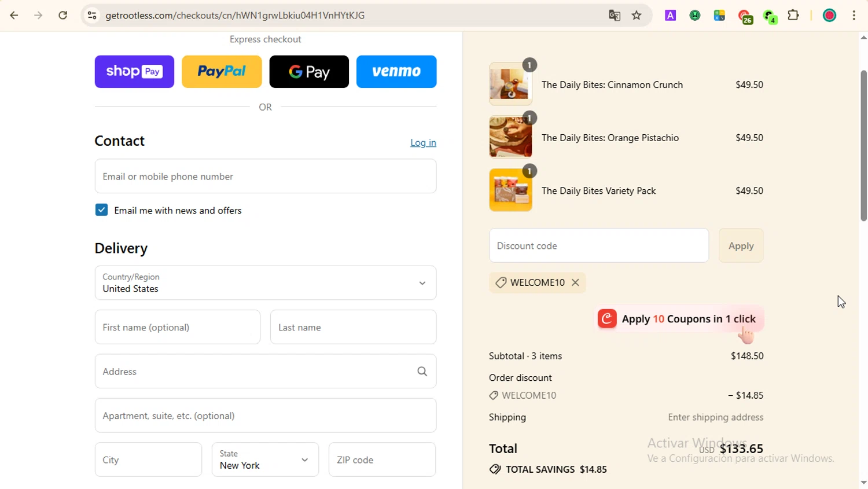Click the Log in link
This screenshot has height=489, width=868.
pyautogui.click(x=423, y=143)
